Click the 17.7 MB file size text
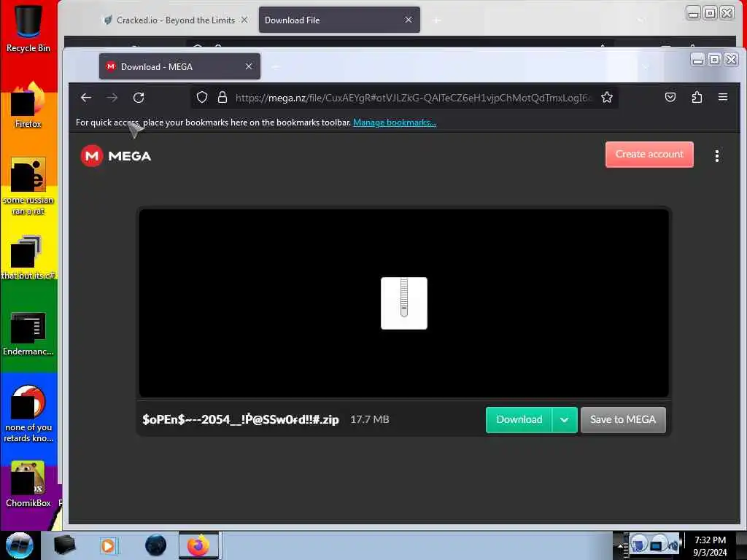 point(370,419)
